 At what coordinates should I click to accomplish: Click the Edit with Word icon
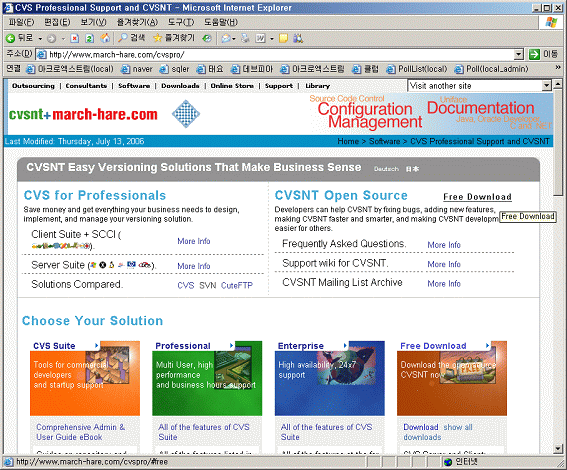[x=261, y=38]
